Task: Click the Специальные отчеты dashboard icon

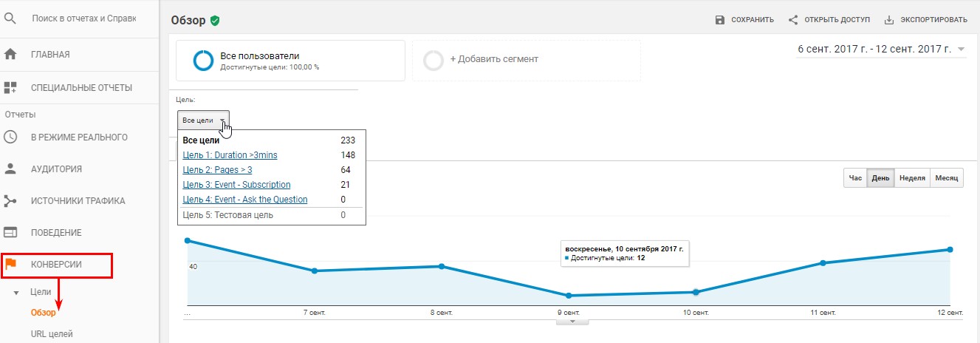Action: tap(10, 87)
